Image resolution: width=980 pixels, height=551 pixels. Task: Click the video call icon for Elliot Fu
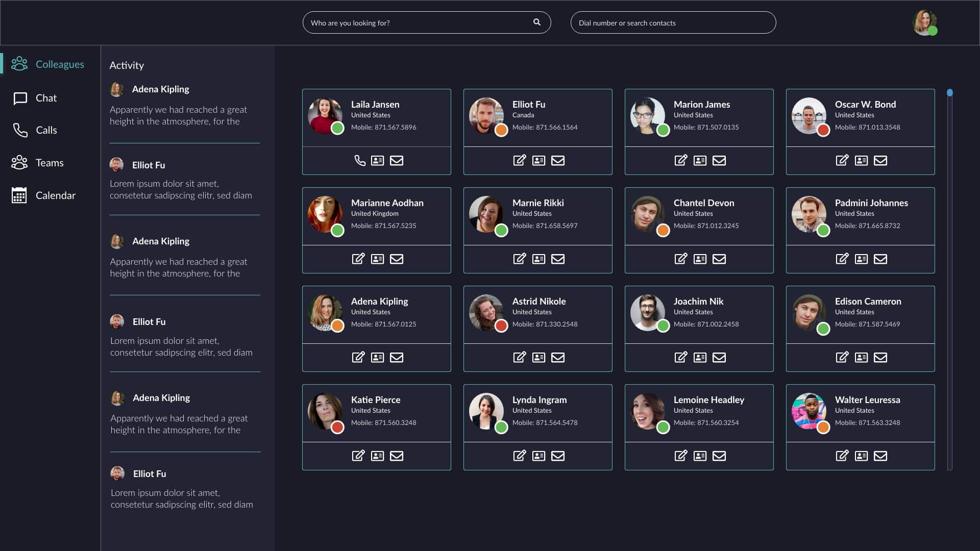[x=538, y=160]
